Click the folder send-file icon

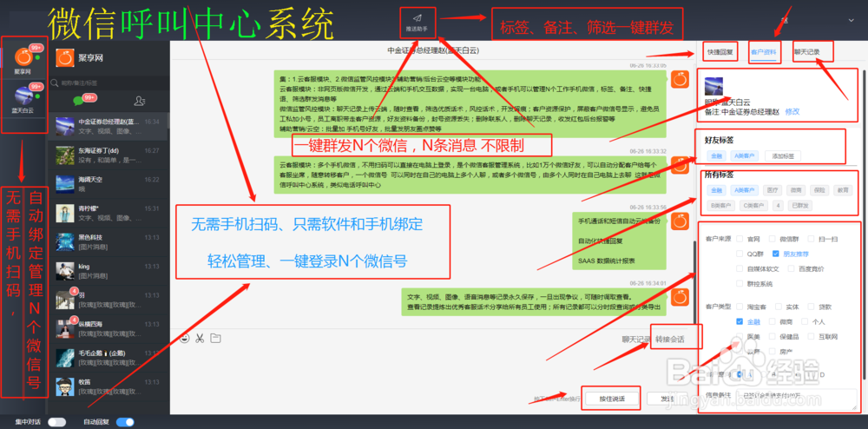[215, 338]
